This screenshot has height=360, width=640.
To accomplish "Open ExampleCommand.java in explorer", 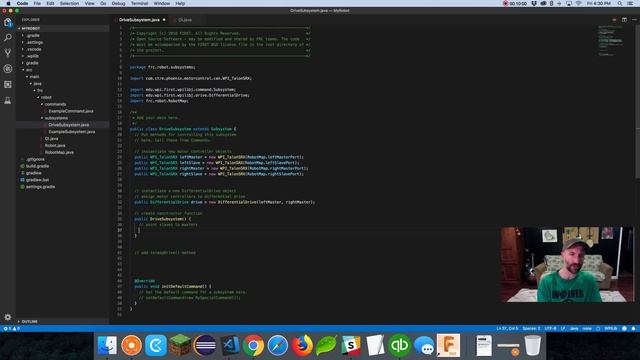I will coord(71,111).
